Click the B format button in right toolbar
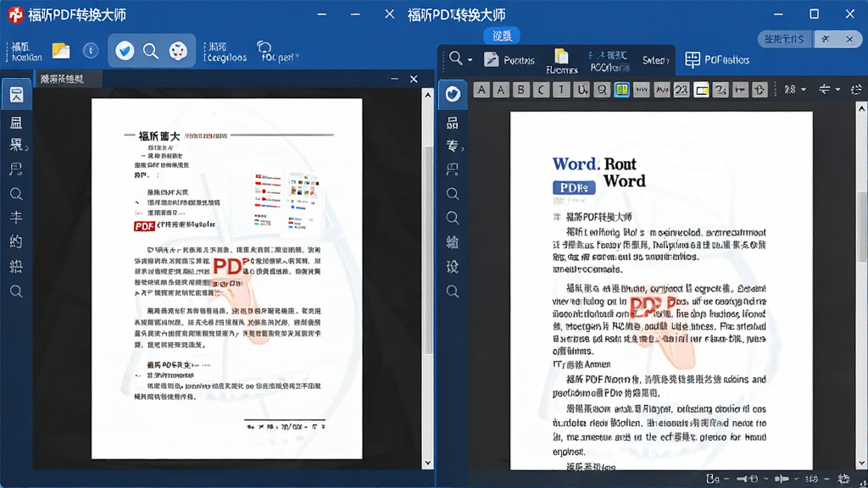The image size is (868, 488). pos(521,90)
